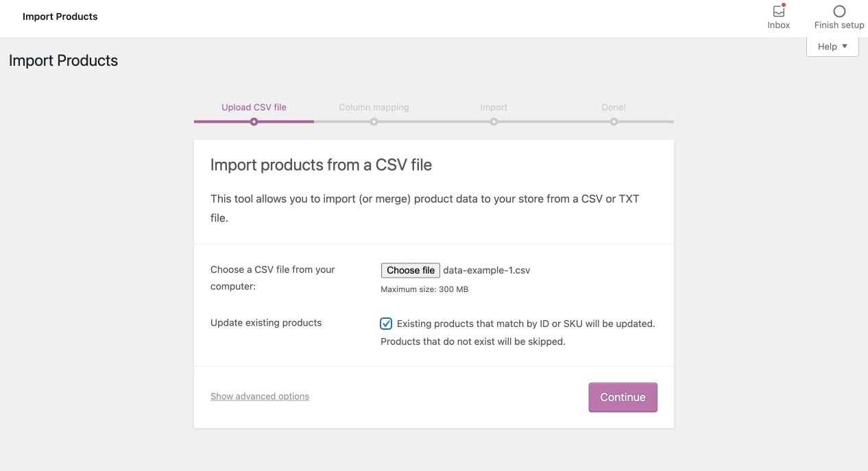Expand the Help dropdown
This screenshot has height=471, width=868.
pos(832,47)
